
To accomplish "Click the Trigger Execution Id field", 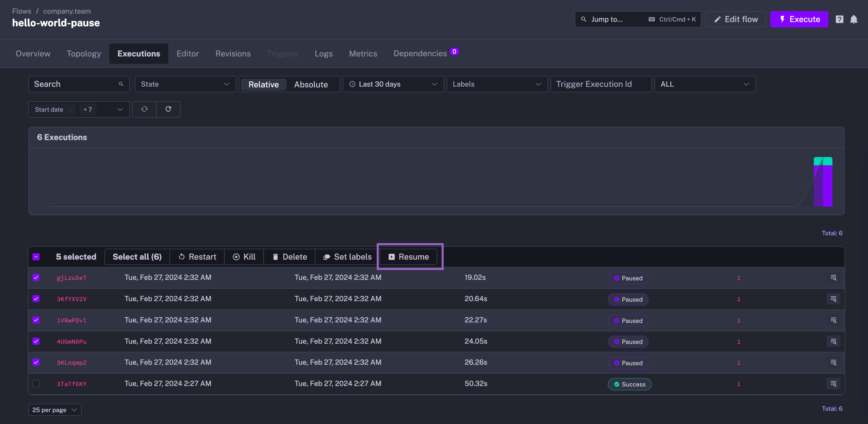I will coord(601,84).
